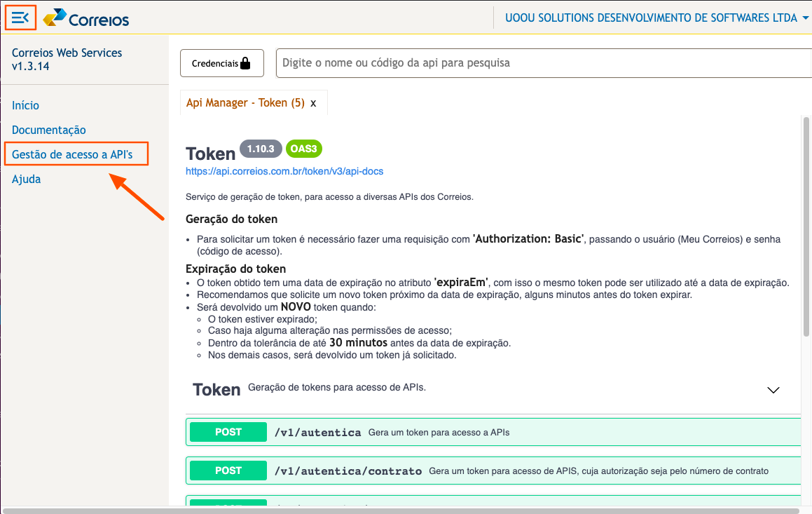
Task: Expand the POST /v1/autentica/contrato endpoint
Action: coord(493,471)
